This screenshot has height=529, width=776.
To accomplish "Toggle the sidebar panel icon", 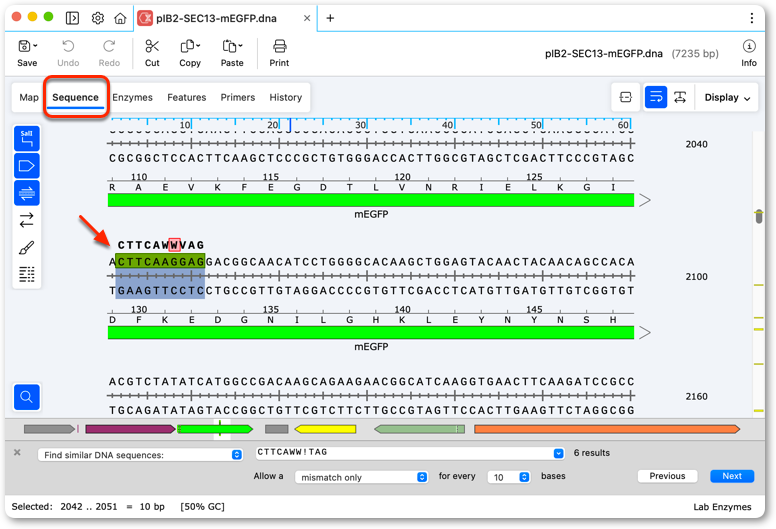I will tap(72, 18).
